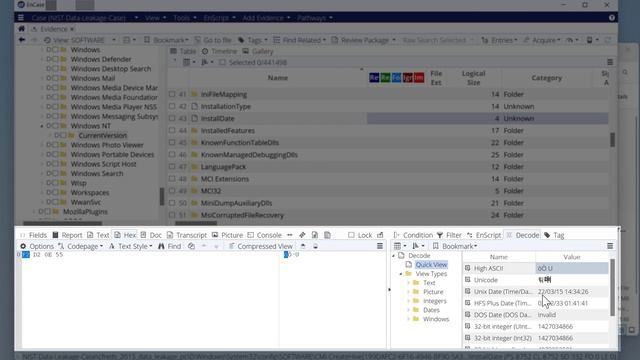Open the Codepage dropdown

[x=80, y=246]
